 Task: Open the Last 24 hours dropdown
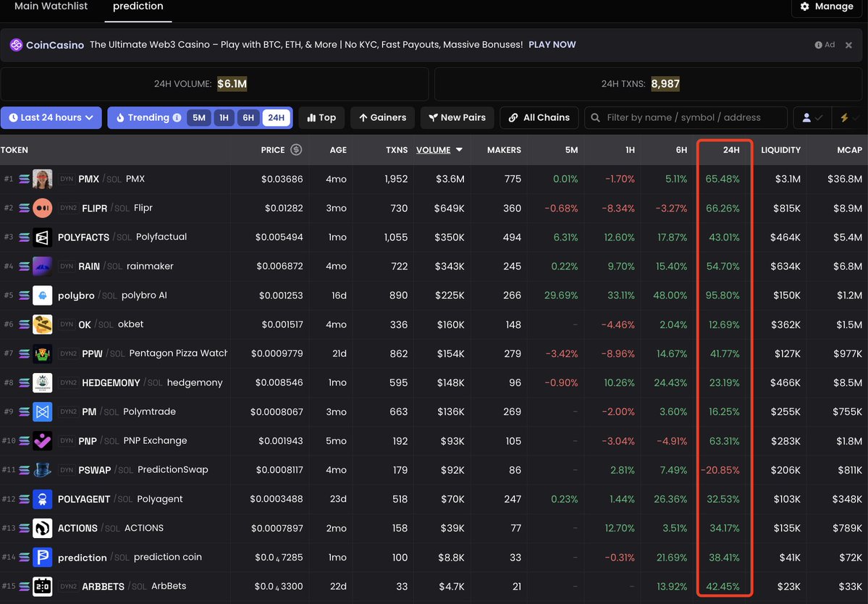point(51,117)
